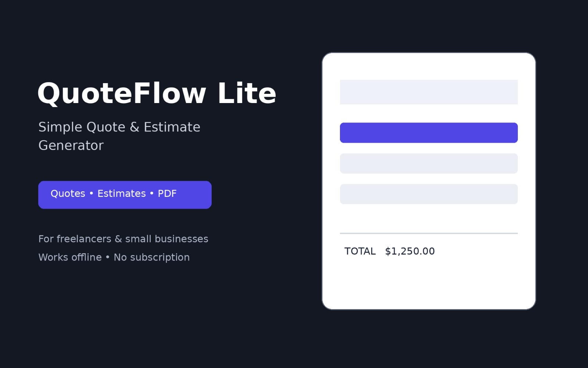This screenshot has width=588, height=368.
Task: Select the word Estimates in the purple pill
Action: click(122, 194)
